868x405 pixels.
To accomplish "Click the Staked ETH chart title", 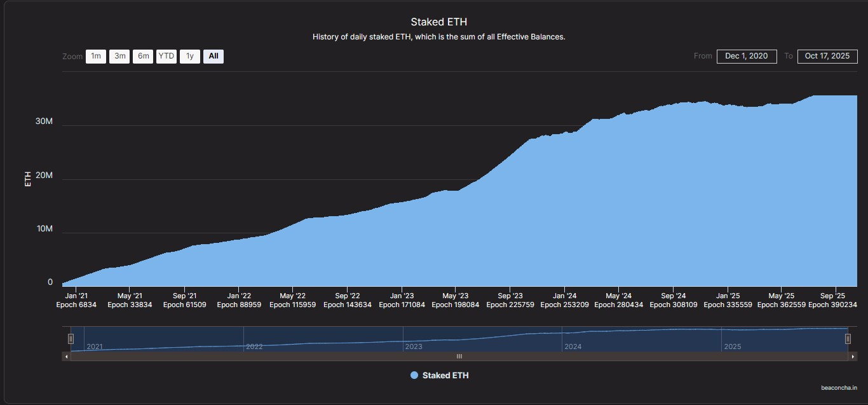I will point(438,22).
